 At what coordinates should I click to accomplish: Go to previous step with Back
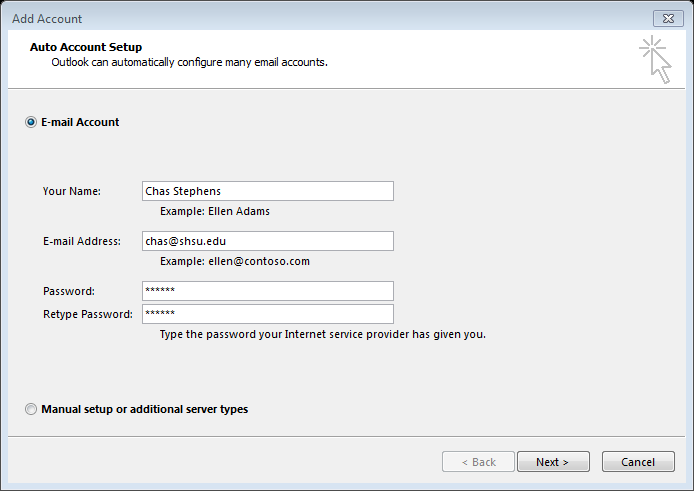click(478, 462)
